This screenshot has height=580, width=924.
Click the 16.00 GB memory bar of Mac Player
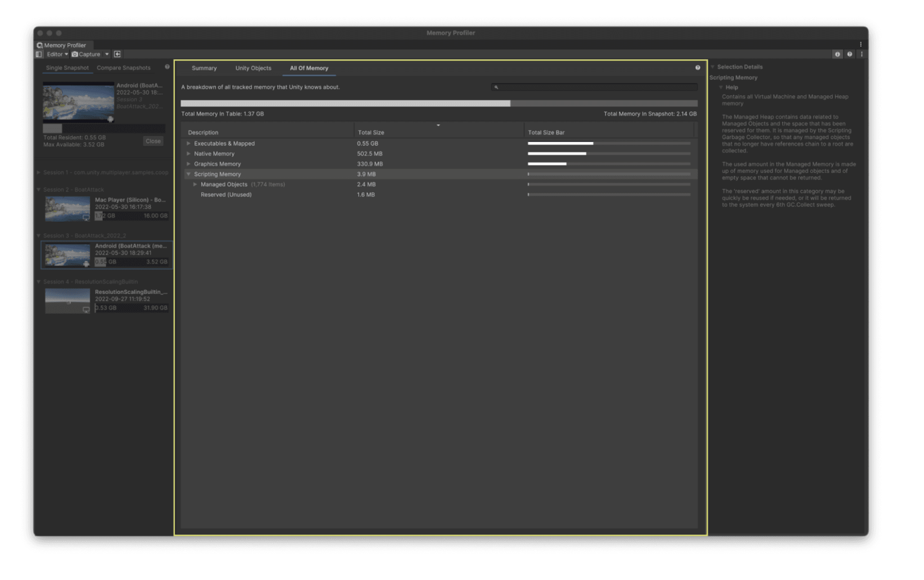[132, 216]
